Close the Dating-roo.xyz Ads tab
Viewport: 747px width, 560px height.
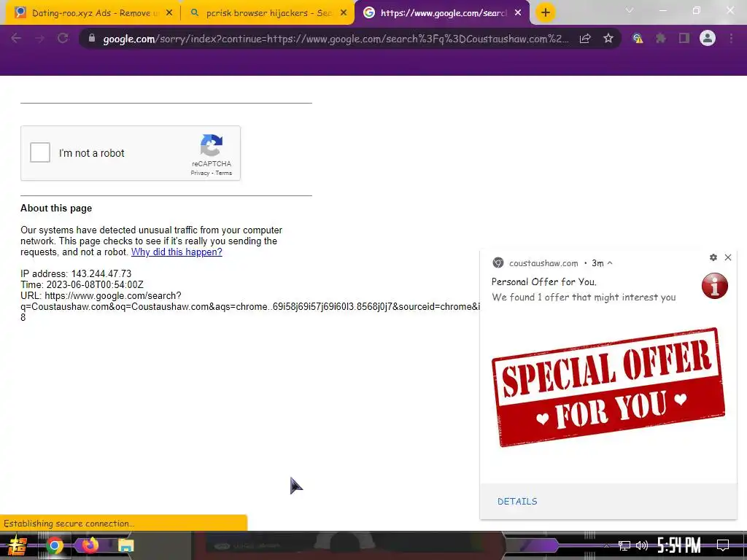click(x=169, y=13)
